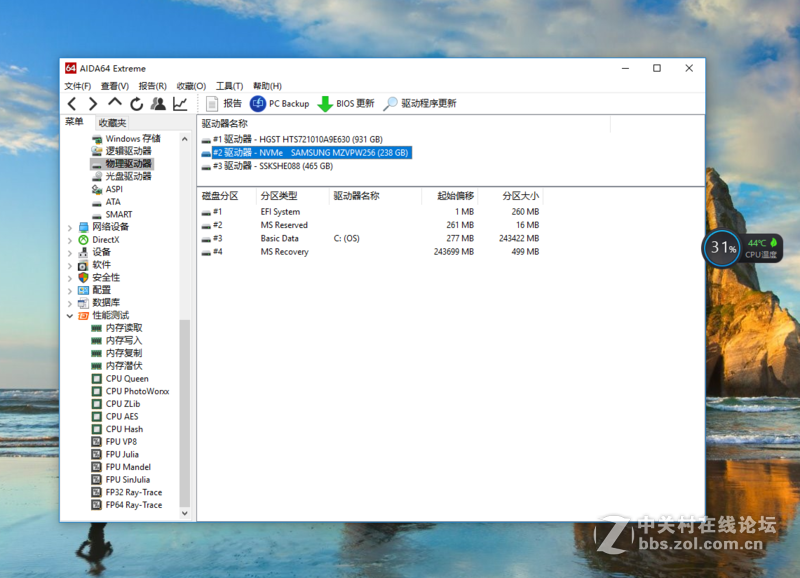Click the refresh arrow icon in toolbar

(136, 102)
